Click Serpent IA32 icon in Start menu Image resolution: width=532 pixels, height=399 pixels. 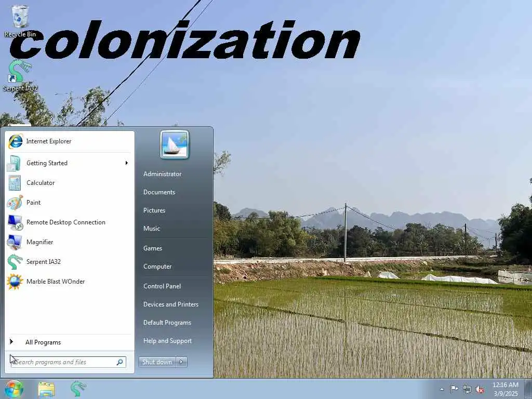[15, 262]
